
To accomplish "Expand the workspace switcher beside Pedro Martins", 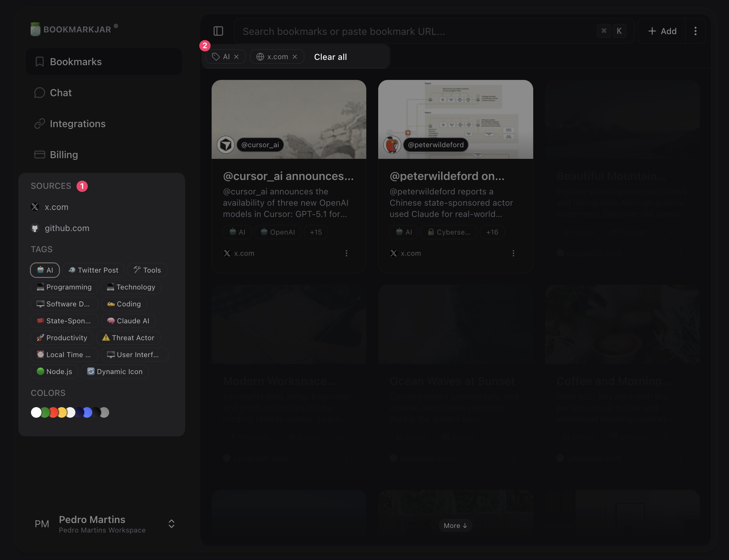I will (x=172, y=524).
